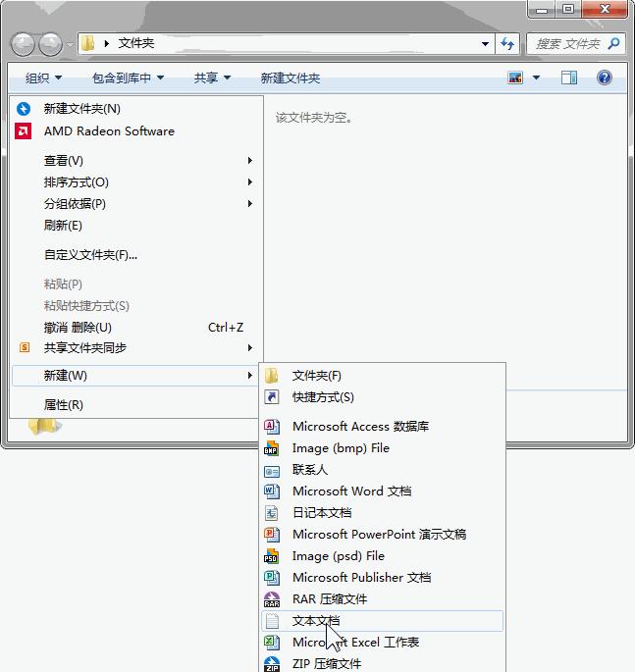Open view options dropdown arrow beside view icon
The image size is (635, 672).
coord(536,78)
